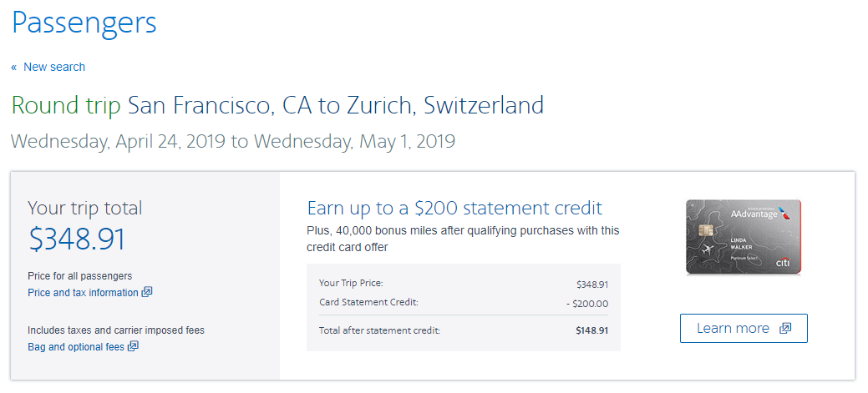
Task: Click external-link icon beside Price and tax information
Action: pyautogui.click(x=147, y=292)
